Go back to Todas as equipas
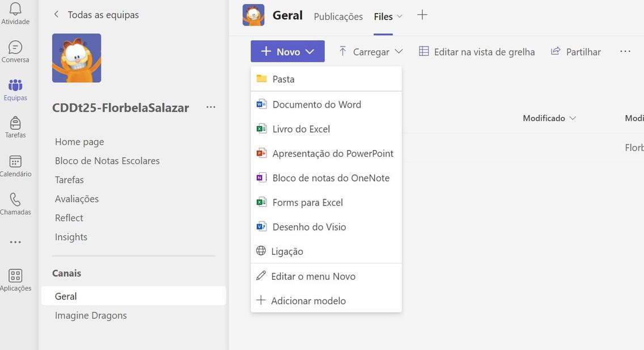This screenshot has height=350, width=644. coord(96,15)
